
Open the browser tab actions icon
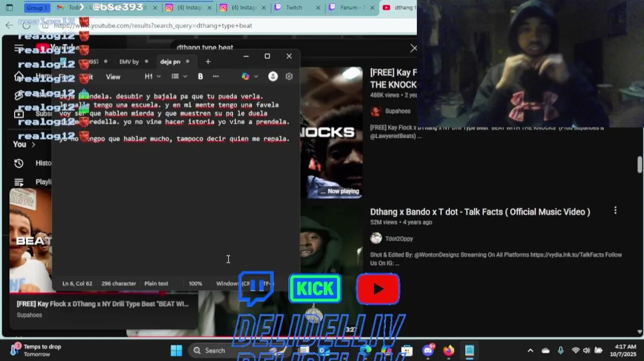(x=10, y=8)
